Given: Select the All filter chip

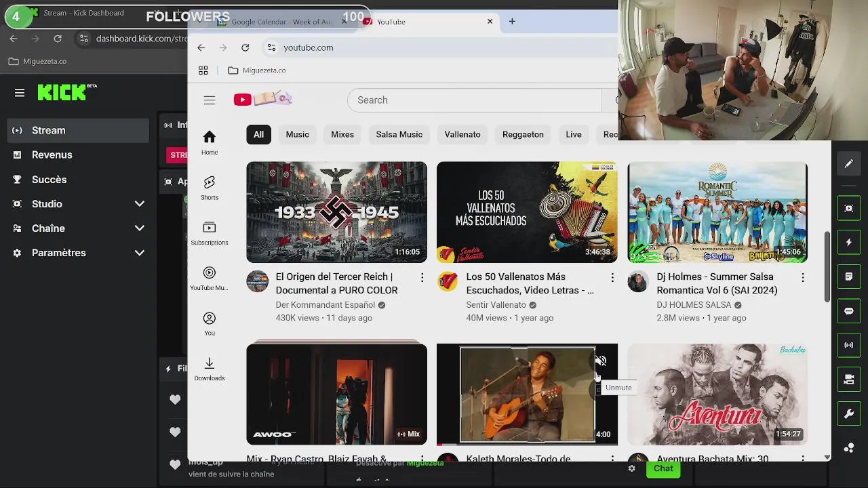Looking at the screenshot, I should tap(258, 134).
